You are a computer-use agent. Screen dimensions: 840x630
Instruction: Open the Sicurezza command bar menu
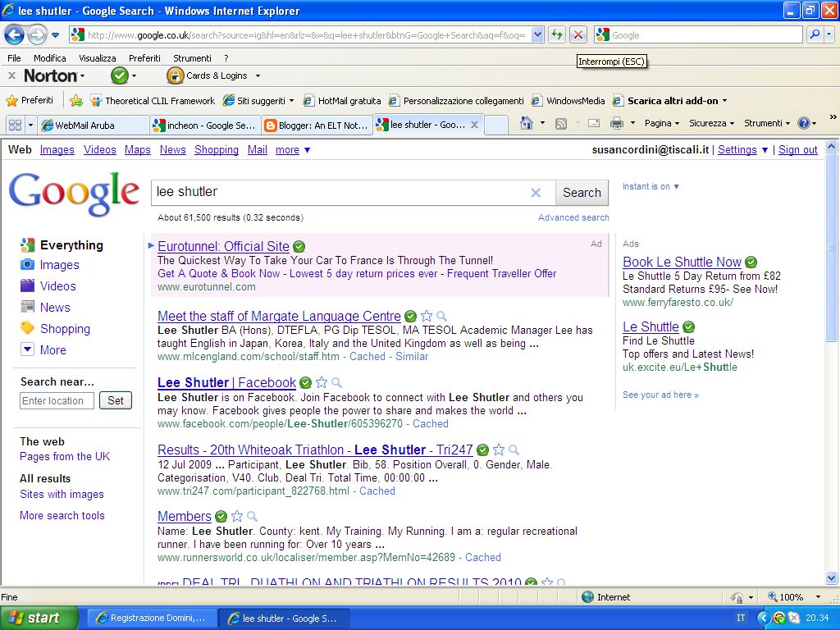point(711,123)
